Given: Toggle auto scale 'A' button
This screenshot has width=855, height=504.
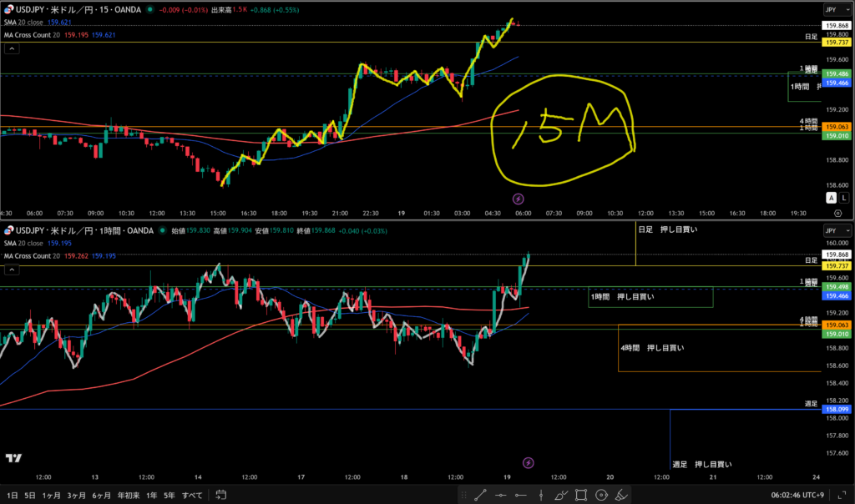Looking at the screenshot, I should [x=831, y=198].
